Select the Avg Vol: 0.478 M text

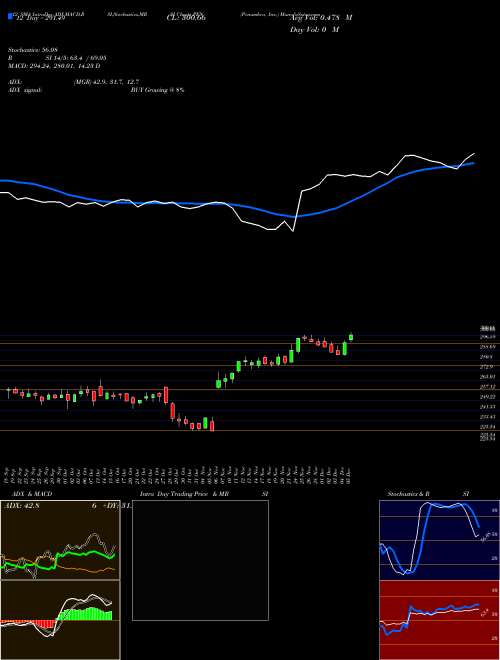coord(319,18)
